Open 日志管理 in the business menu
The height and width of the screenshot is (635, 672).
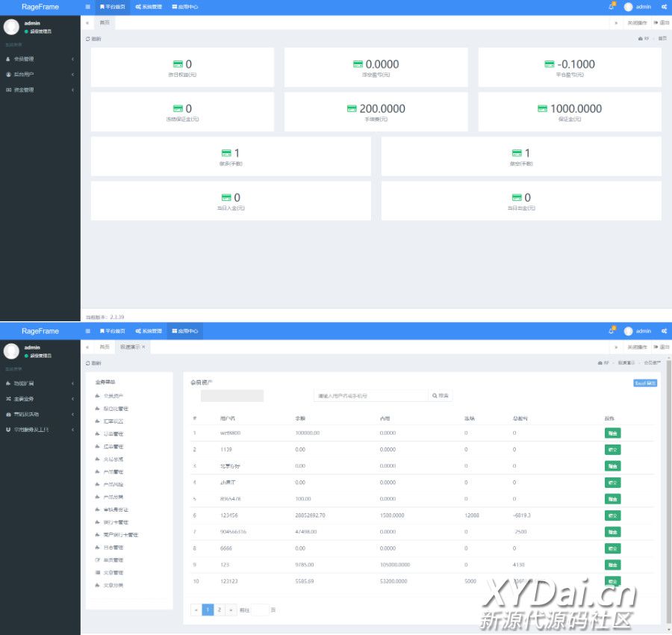(x=113, y=548)
